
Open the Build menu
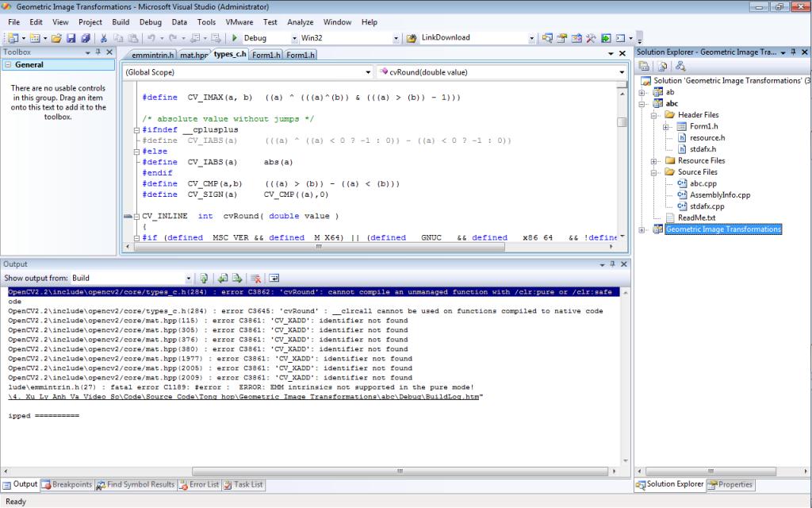tap(121, 22)
